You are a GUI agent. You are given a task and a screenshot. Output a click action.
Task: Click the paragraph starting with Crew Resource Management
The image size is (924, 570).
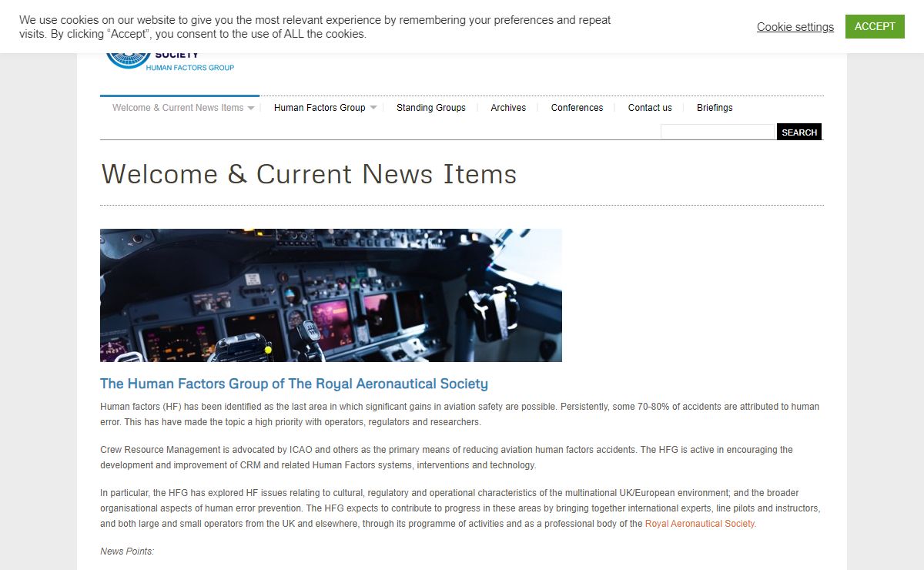(447, 458)
